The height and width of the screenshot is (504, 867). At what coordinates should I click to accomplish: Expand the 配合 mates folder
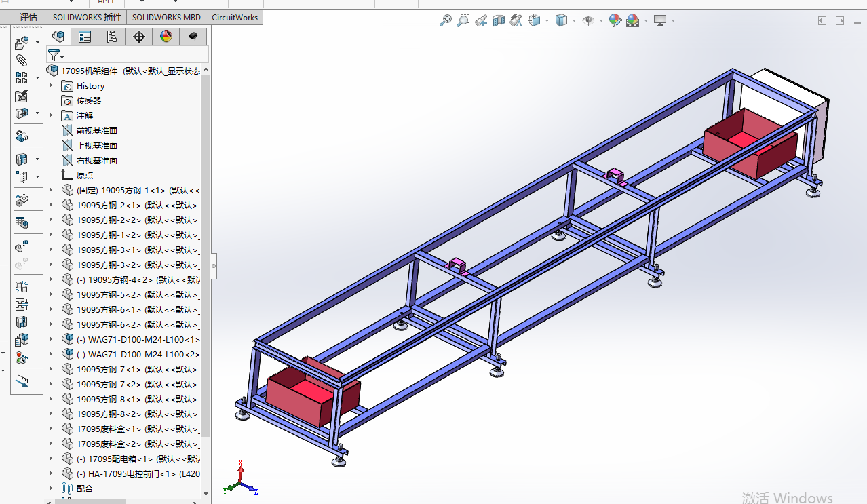pos(51,488)
